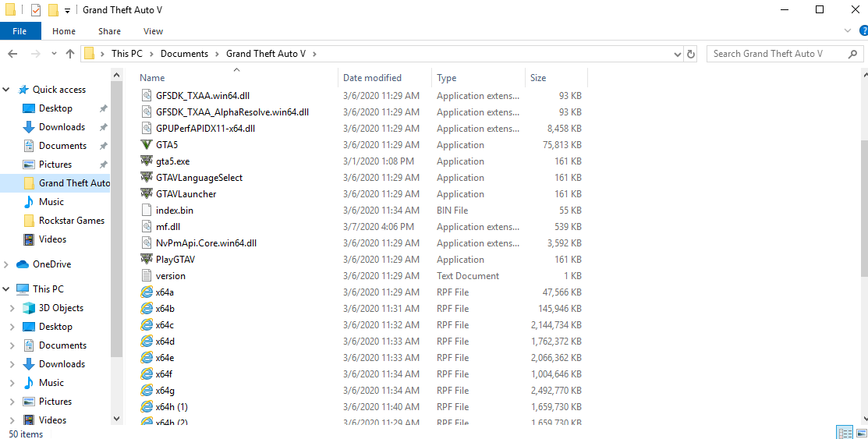Select the mf.dll file icon
Viewport: 868px width, 439px height.
[146, 227]
